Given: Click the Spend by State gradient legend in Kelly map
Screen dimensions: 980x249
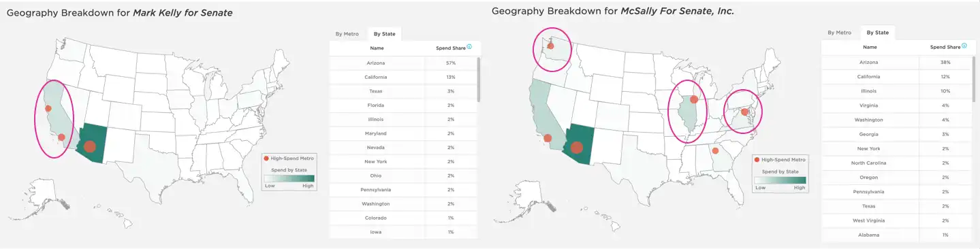Looking at the screenshot, I should 290,178.
